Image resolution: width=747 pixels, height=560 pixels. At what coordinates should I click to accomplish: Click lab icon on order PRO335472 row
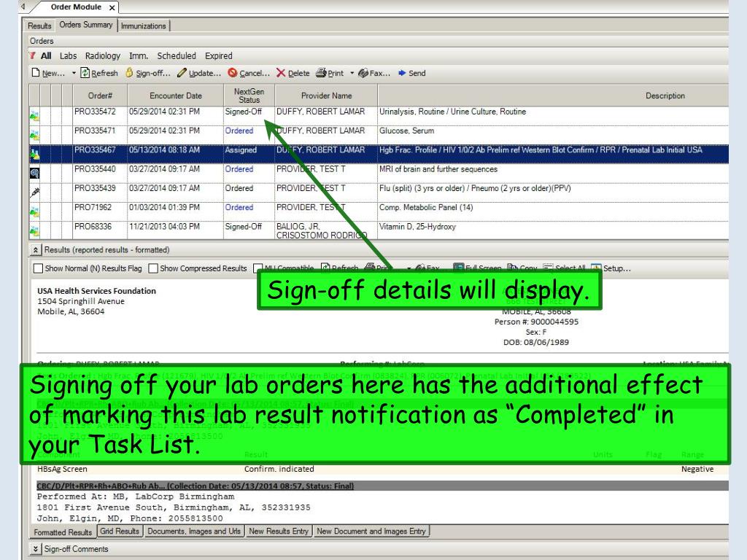point(34,116)
